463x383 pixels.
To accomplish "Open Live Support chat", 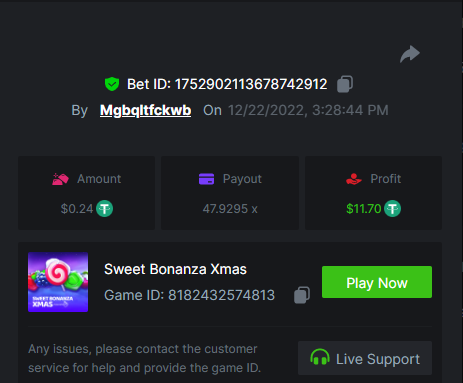I will click(365, 358).
